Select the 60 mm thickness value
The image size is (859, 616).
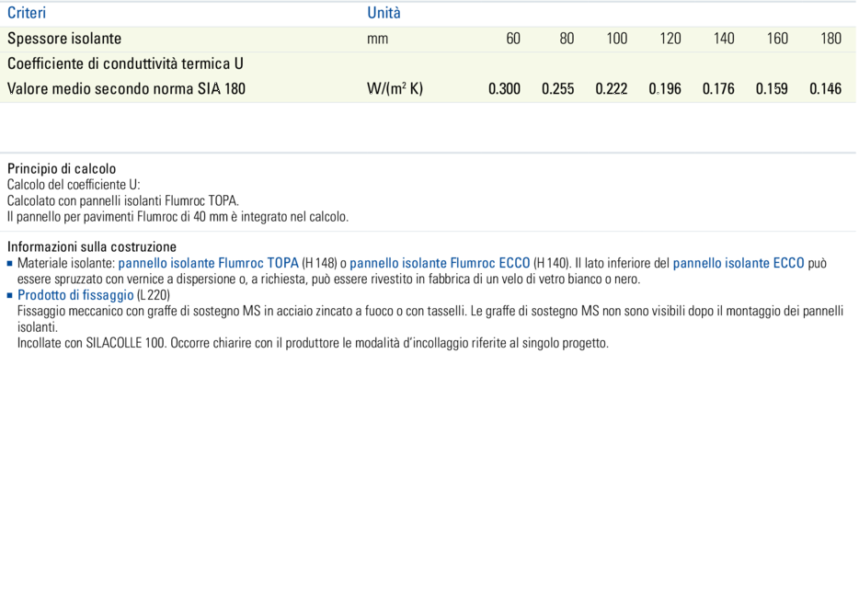pos(512,39)
